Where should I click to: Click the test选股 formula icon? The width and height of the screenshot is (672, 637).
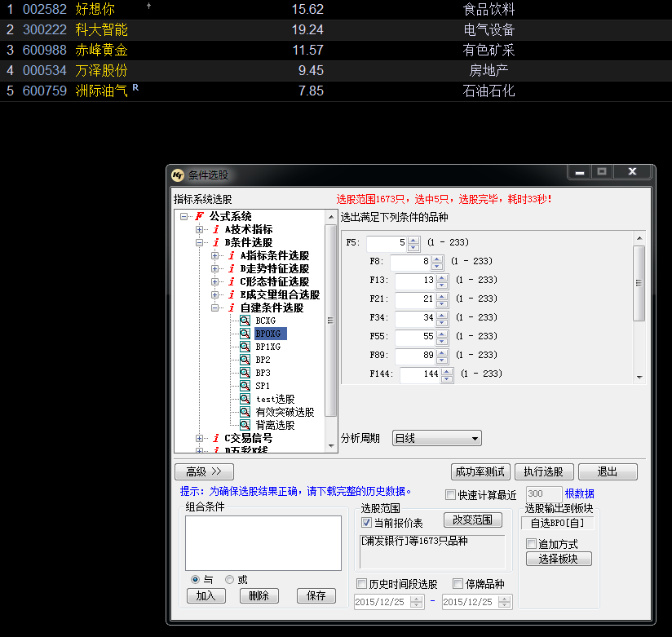point(245,399)
